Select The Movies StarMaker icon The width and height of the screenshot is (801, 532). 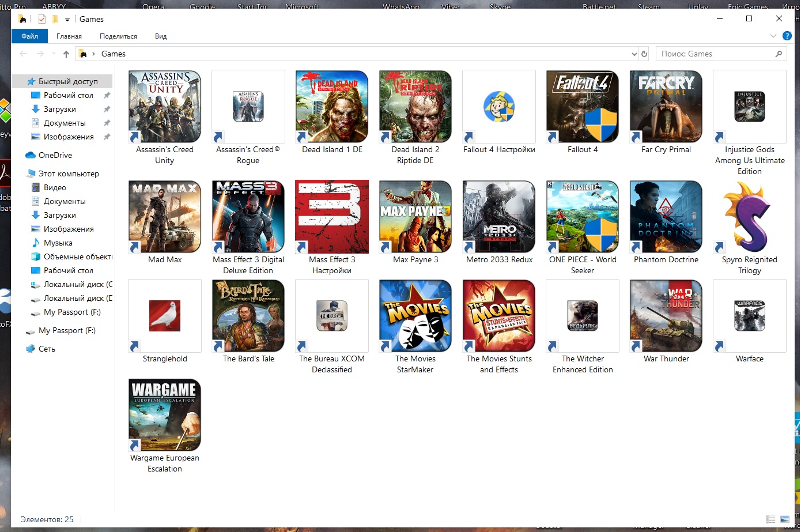tap(415, 316)
